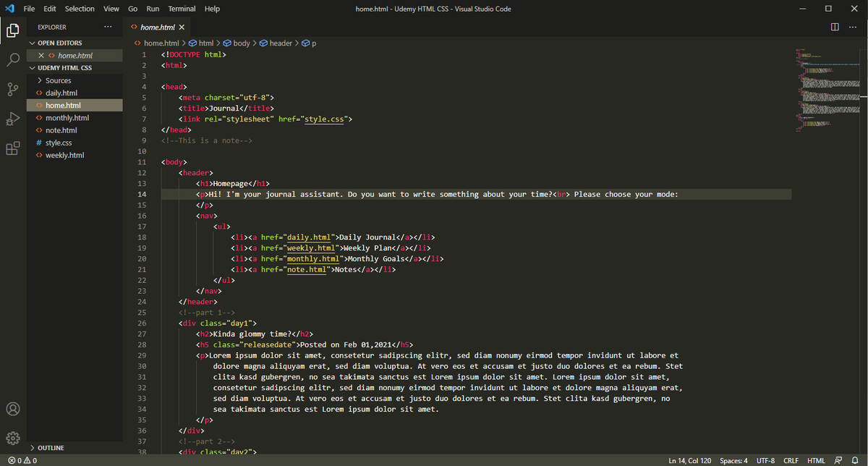Click the Split Editor Right icon

pyautogui.click(x=835, y=27)
